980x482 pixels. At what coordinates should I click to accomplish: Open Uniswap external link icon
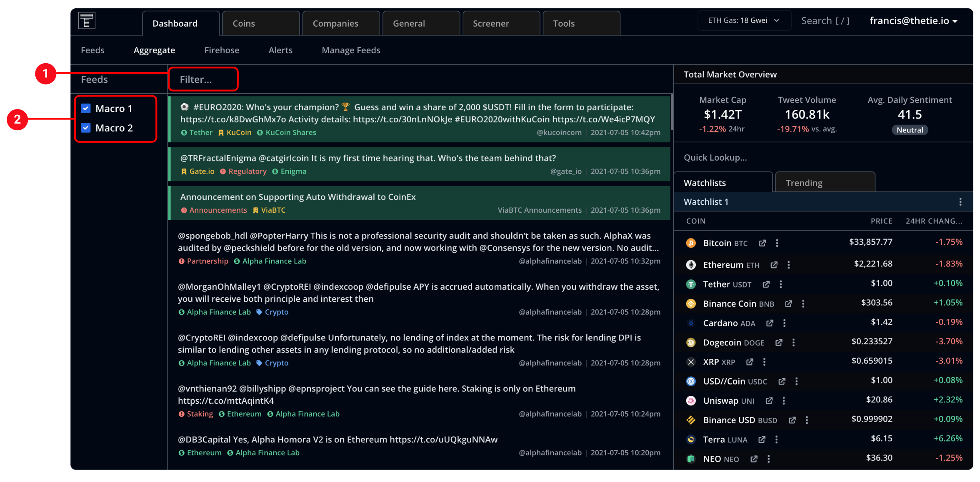(x=769, y=401)
